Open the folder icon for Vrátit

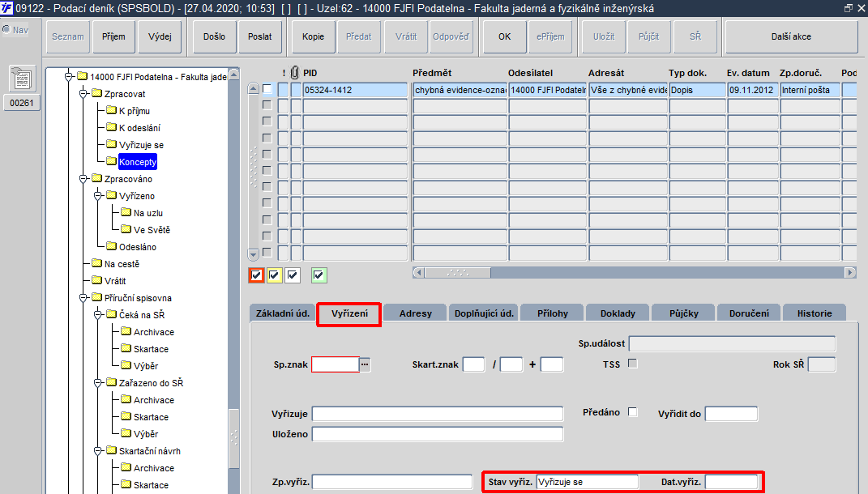coord(97,280)
